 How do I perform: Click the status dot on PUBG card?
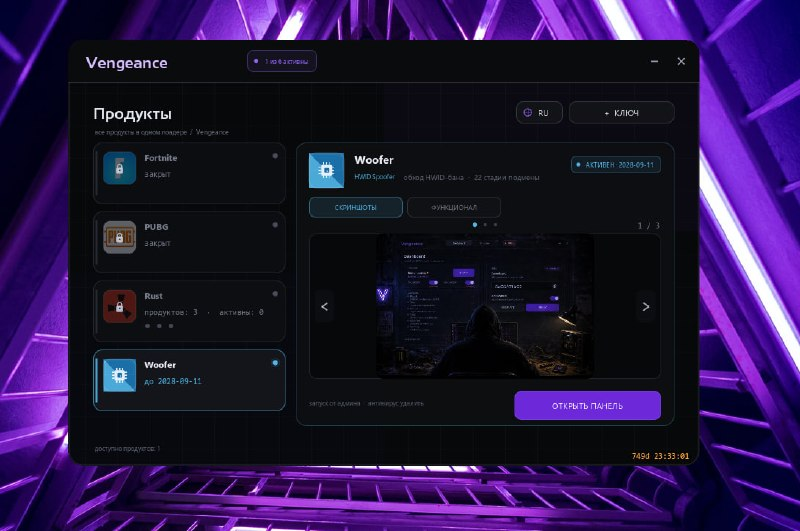click(275, 225)
